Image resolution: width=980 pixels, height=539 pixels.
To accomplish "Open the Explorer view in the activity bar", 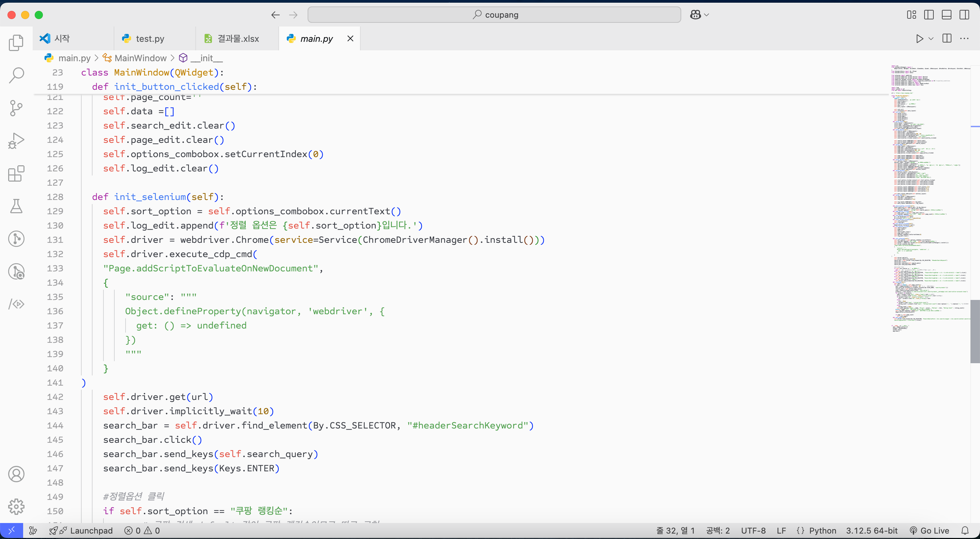I will pos(16,43).
